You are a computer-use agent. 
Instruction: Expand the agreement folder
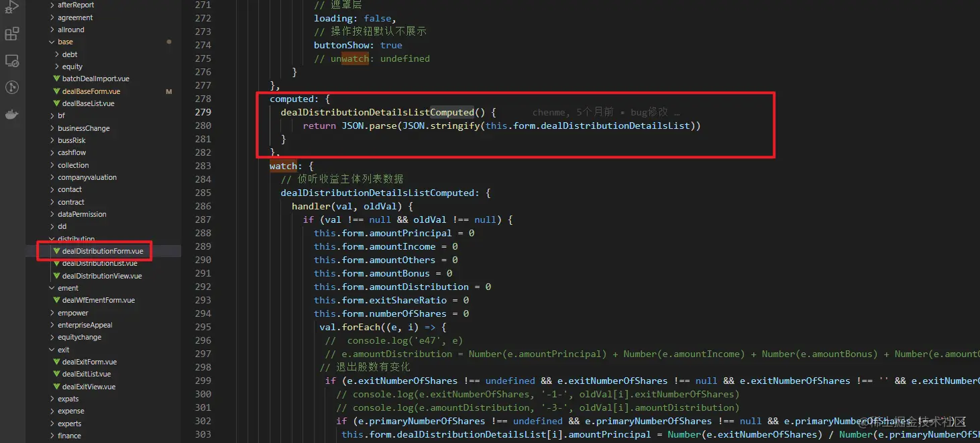tap(75, 17)
